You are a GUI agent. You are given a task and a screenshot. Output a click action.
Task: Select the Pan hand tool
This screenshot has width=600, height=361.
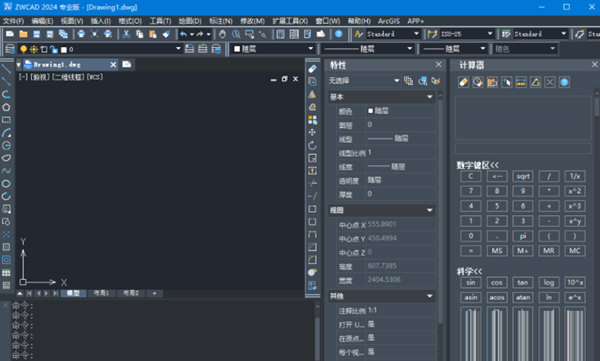222,34
